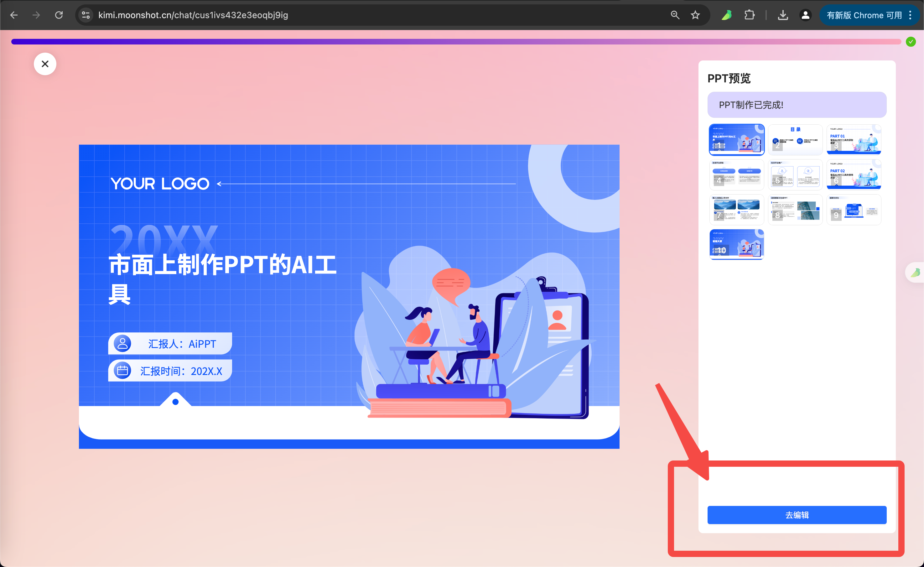924x567 pixels.
Task: Select slide 2 目录 thumbnail
Action: click(795, 139)
